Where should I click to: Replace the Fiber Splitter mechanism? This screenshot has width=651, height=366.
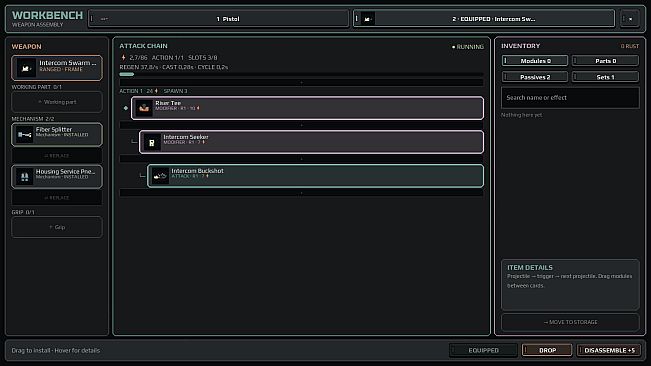click(57, 156)
